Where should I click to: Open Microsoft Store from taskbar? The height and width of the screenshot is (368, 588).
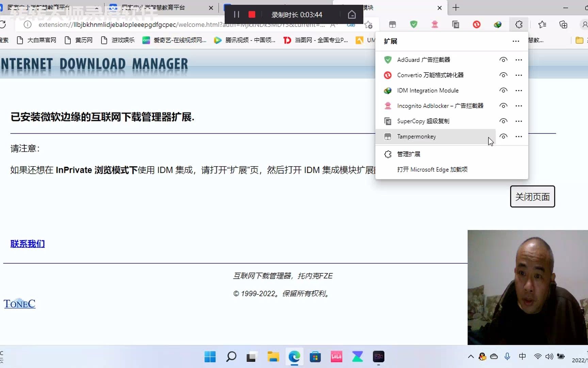315,357
